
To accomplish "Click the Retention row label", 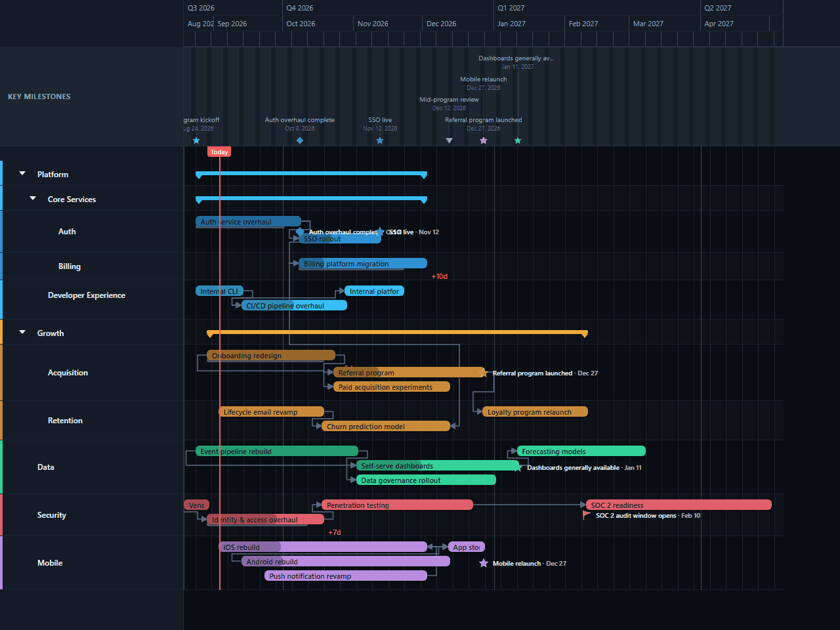I will (65, 421).
